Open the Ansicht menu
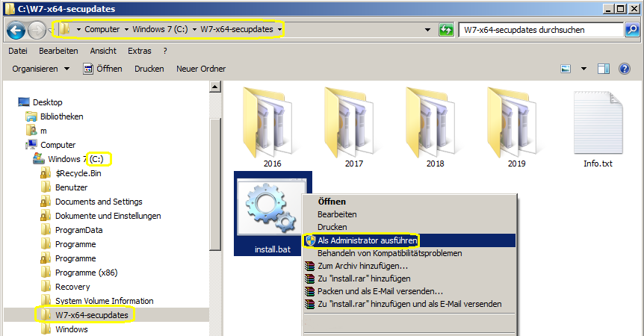644x336 pixels. pyautogui.click(x=103, y=51)
